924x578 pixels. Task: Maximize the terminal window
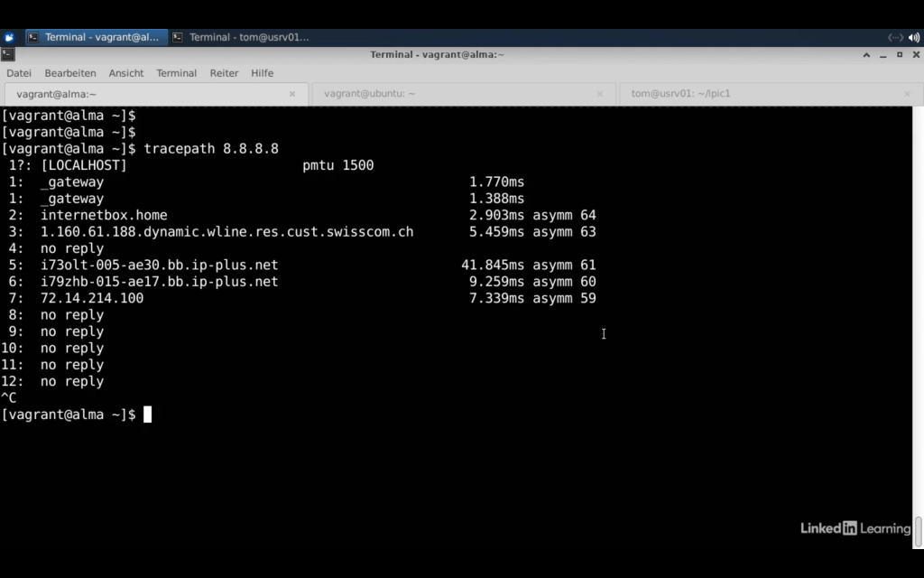[x=900, y=54]
